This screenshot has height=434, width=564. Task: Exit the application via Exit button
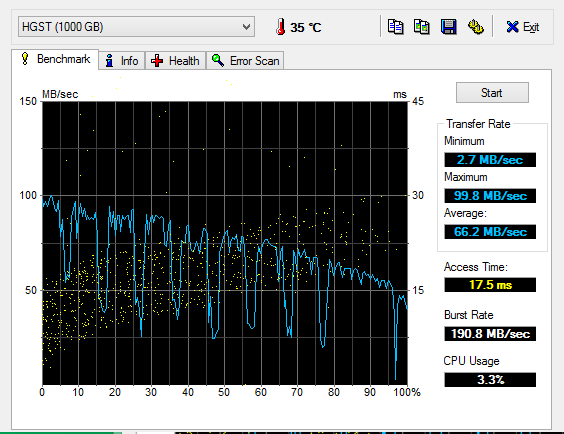[523, 27]
